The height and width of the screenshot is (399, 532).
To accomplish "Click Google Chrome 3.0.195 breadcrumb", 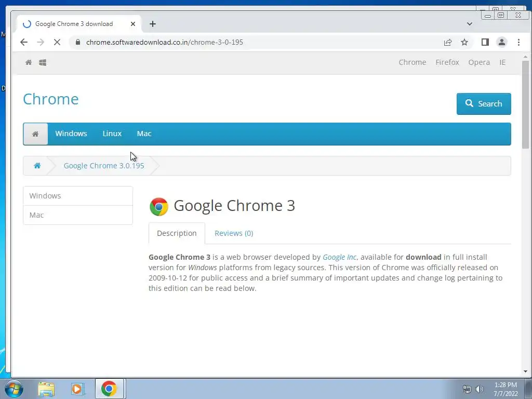I will (104, 166).
